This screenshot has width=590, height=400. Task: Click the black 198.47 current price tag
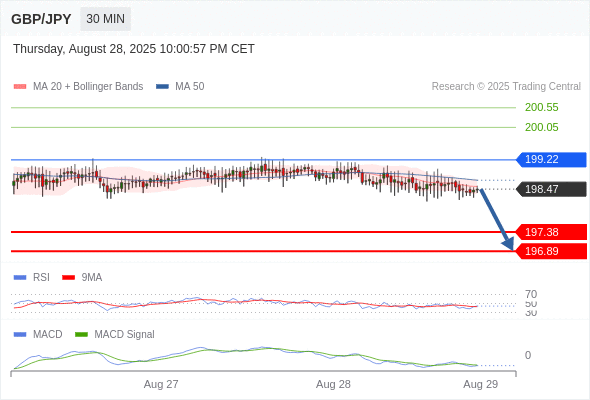pyautogui.click(x=551, y=189)
